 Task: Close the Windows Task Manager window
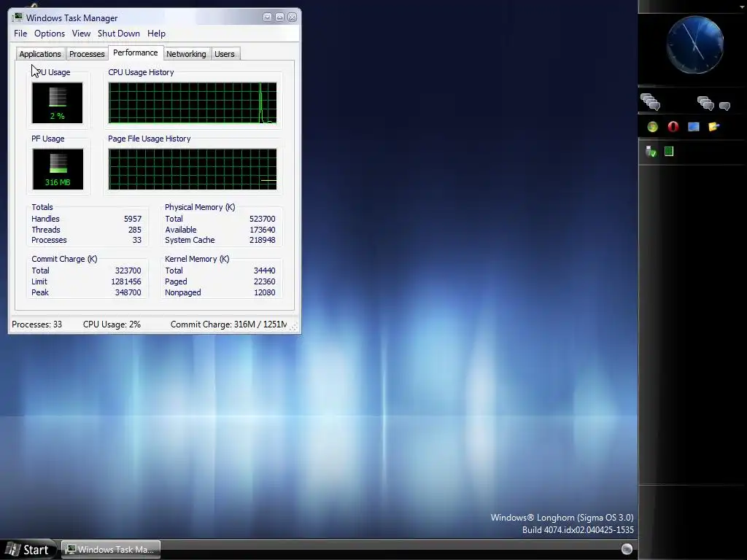click(x=292, y=17)
